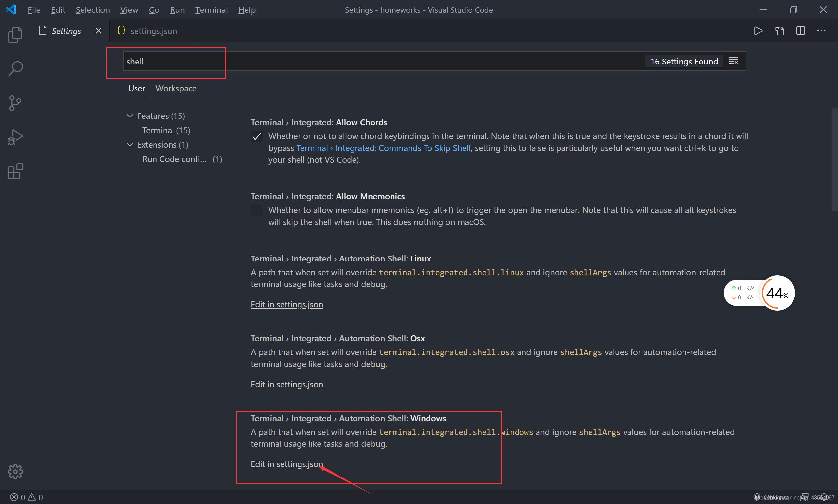838x504 pixels.
Task: Click the settings vertical scrollbar
Action: click(x=834, y=160)
